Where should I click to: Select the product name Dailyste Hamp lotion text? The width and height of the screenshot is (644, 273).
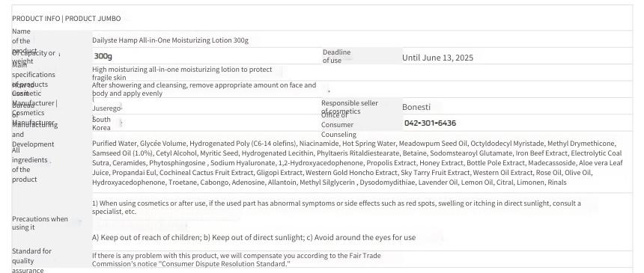point(170,40)
